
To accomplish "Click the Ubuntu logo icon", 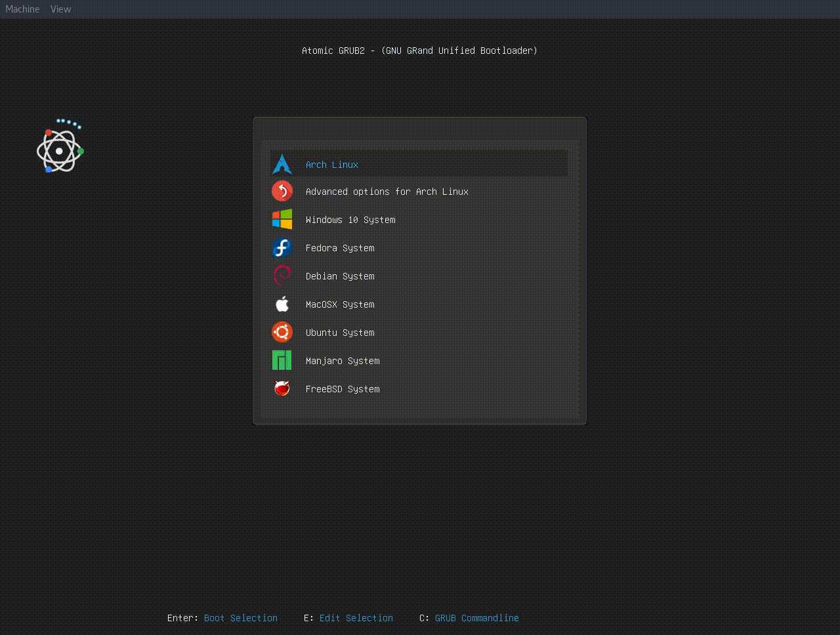I will [282, 332].
